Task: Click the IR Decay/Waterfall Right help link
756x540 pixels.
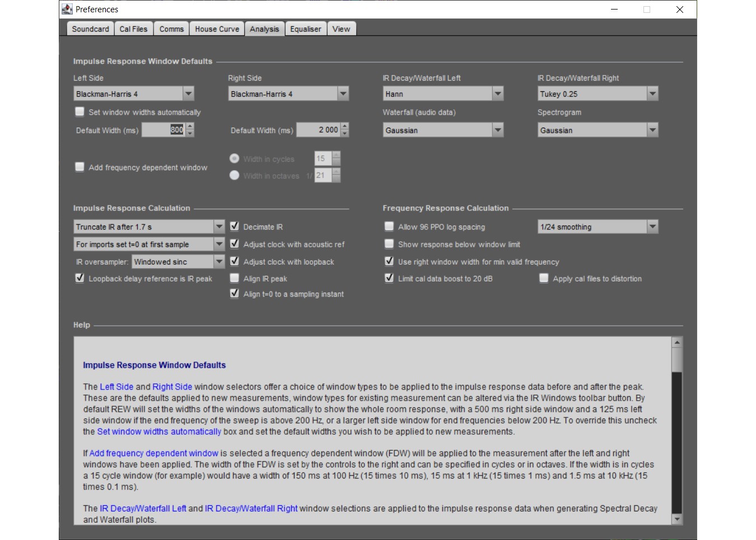Action: 251,508
